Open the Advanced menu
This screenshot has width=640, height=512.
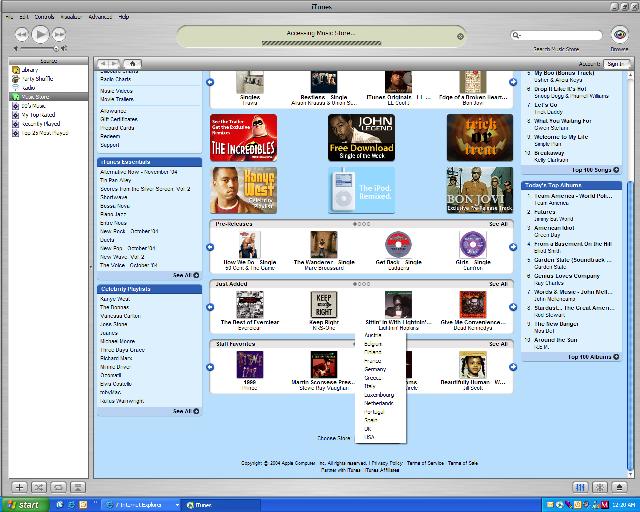[x=100, y=17]
